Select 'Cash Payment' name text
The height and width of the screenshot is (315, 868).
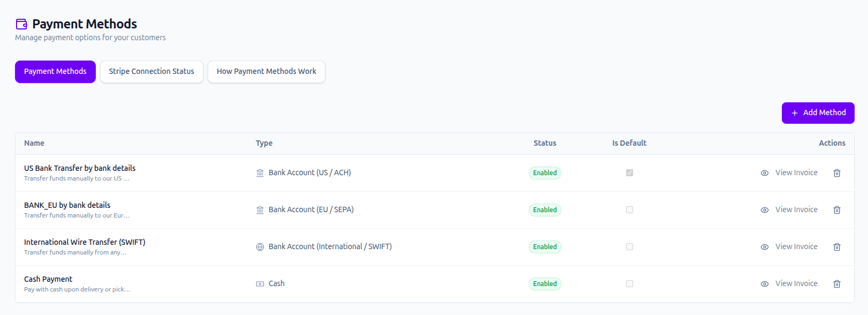coord(48,279)
